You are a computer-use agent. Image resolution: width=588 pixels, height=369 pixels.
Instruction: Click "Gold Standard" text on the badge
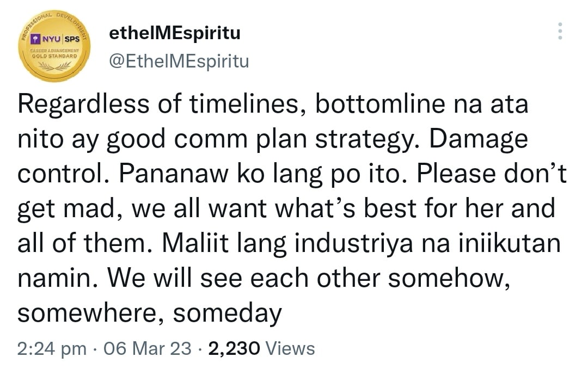click(54, 56)
